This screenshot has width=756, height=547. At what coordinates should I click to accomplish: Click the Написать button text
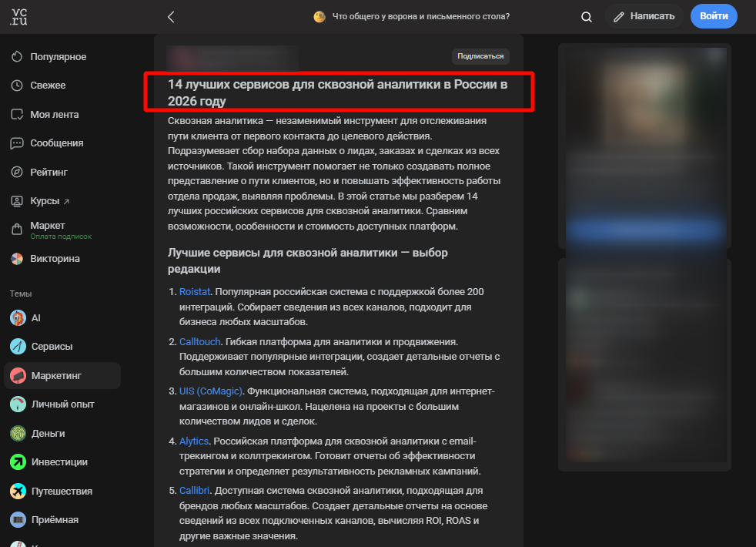[652, 16]
